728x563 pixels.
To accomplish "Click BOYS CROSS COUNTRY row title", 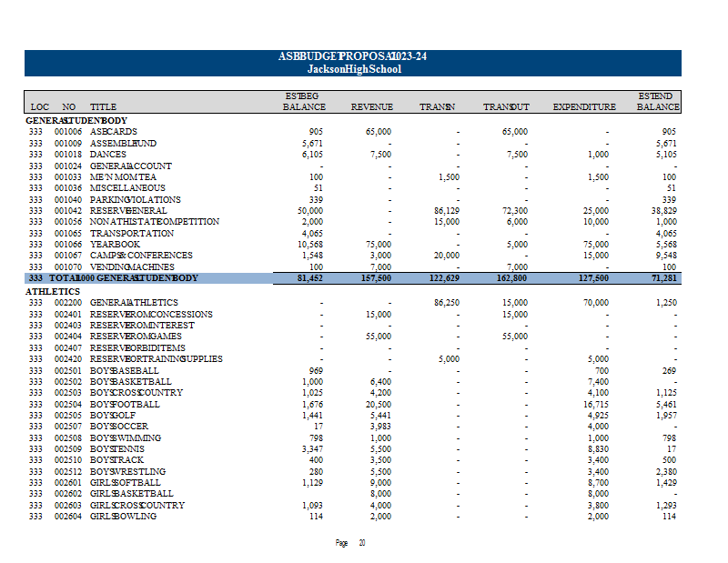I will pos(136,393).
